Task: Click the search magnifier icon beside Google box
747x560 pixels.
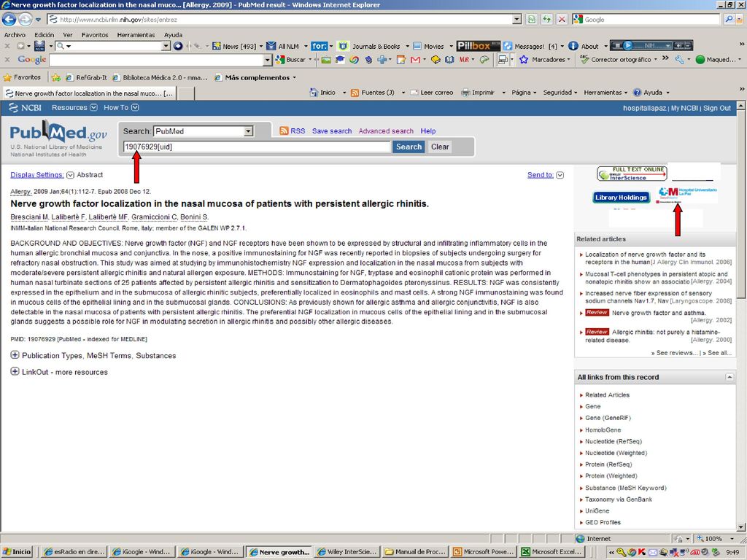Action: click(729, 20)
